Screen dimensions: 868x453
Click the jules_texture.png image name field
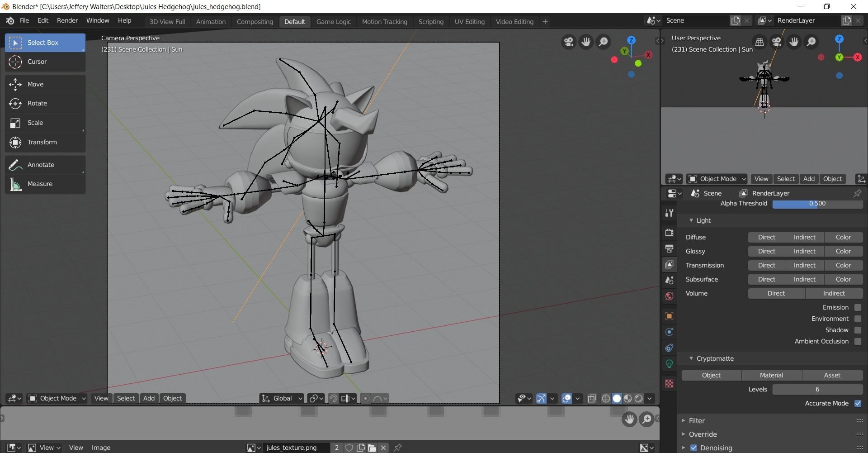tap(296, 448)
